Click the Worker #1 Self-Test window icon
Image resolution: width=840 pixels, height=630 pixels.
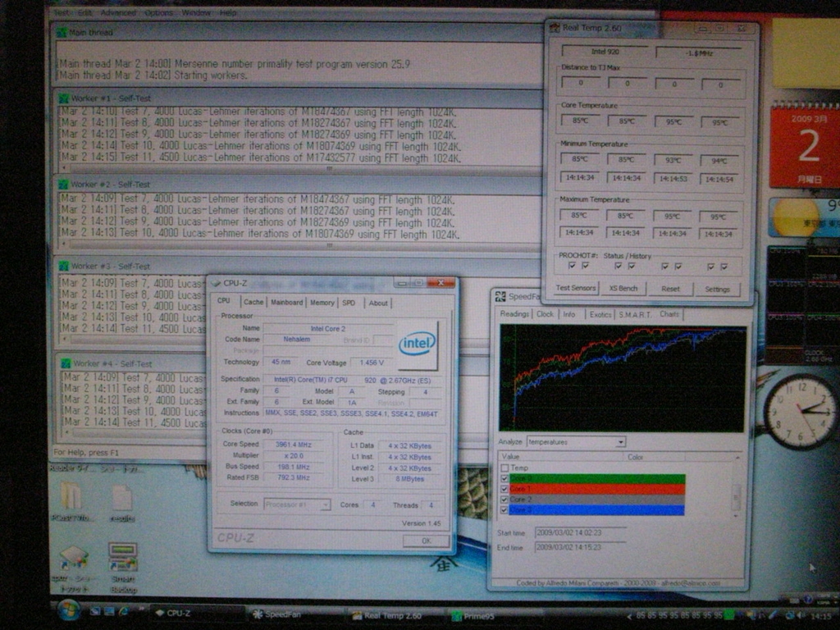click(x=64, y=98)
